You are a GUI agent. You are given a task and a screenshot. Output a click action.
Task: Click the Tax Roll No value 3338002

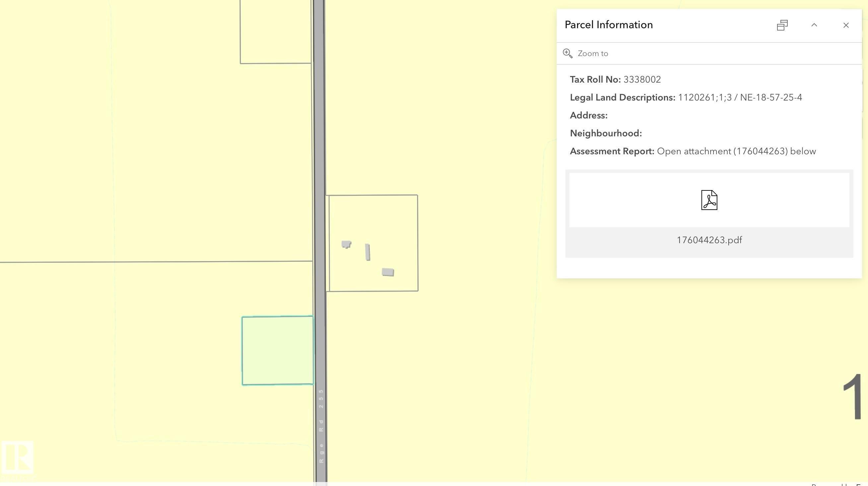pos(642,80)
